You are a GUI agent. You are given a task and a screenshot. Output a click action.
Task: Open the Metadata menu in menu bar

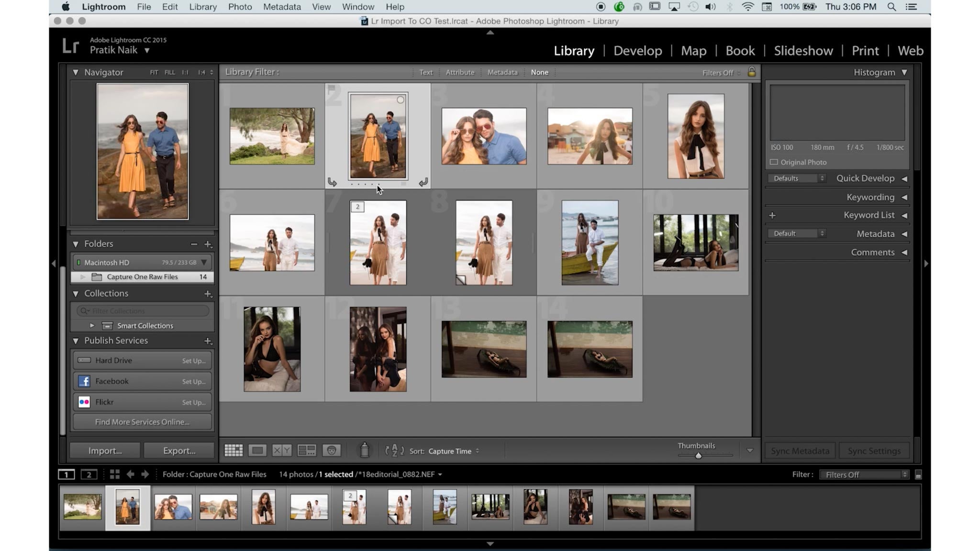[x=282, y=7]
